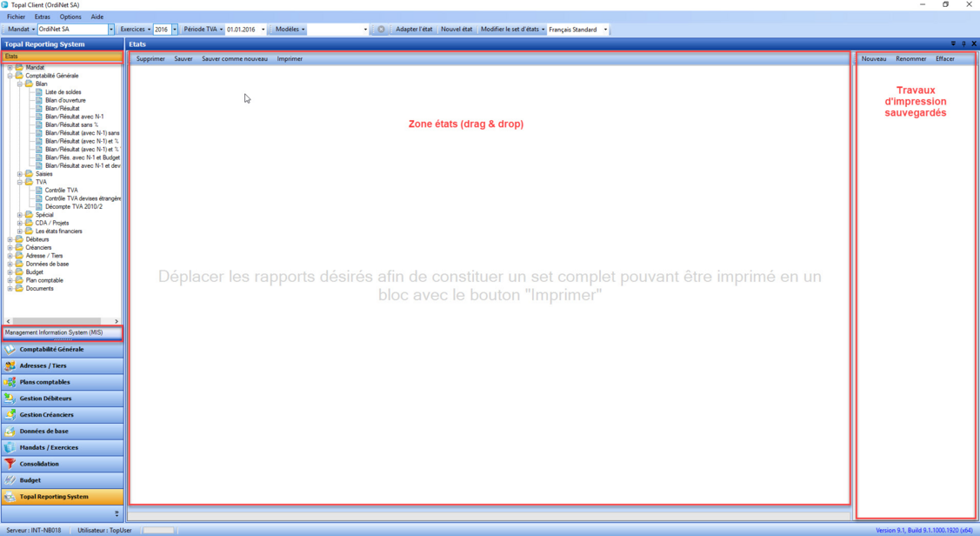
Task: Click Sauver comme nouveau button
Action: 235,59
